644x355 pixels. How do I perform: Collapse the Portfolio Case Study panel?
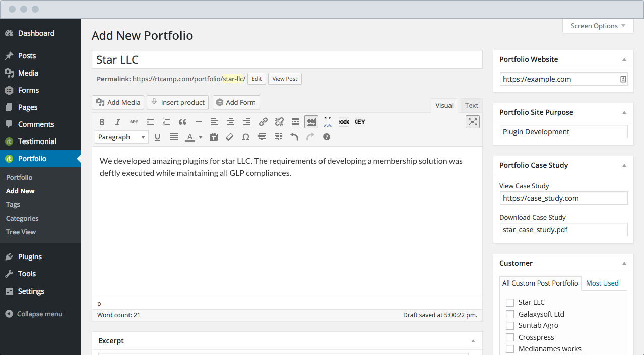[x=624, y=165]
